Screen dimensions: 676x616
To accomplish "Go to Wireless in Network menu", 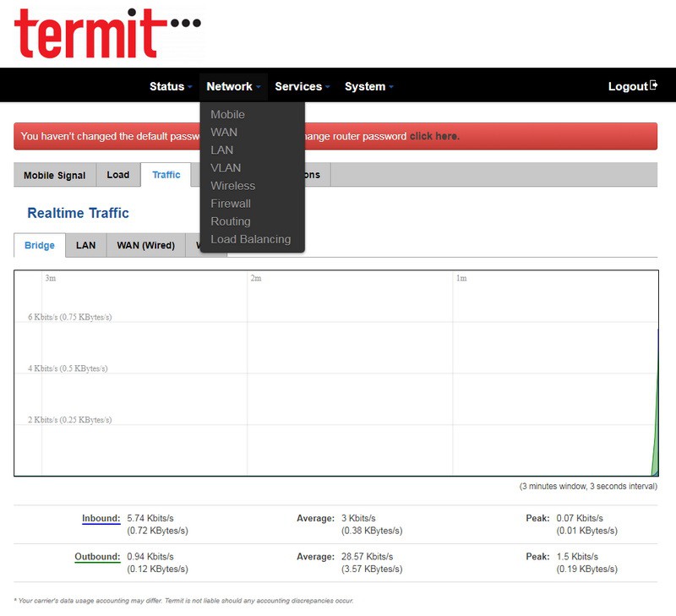I will coord(232,185).
